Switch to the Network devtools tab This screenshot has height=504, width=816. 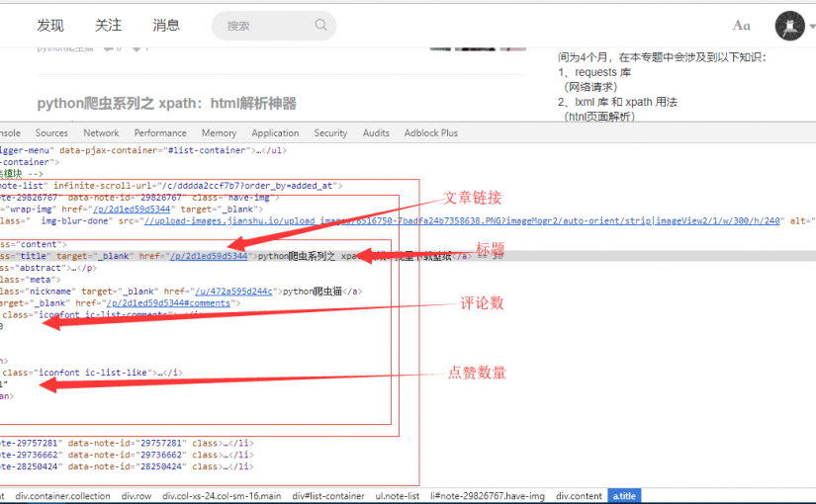tap(101, 132)
